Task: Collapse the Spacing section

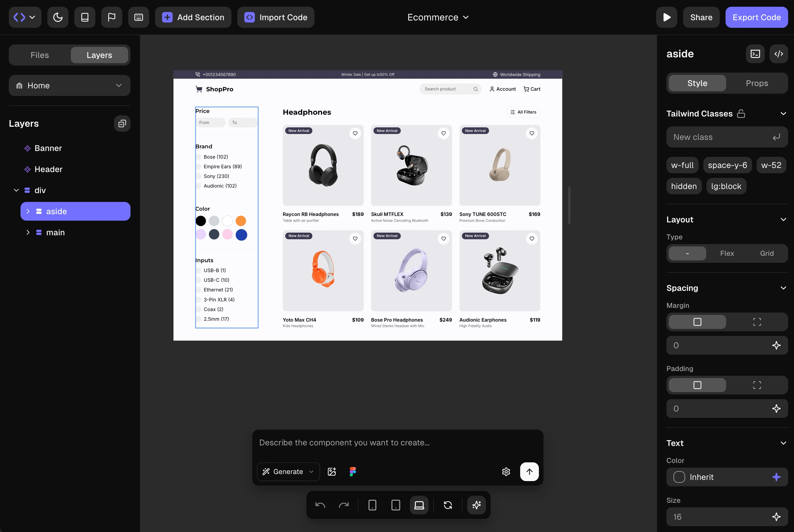Action: click(783, 288)
